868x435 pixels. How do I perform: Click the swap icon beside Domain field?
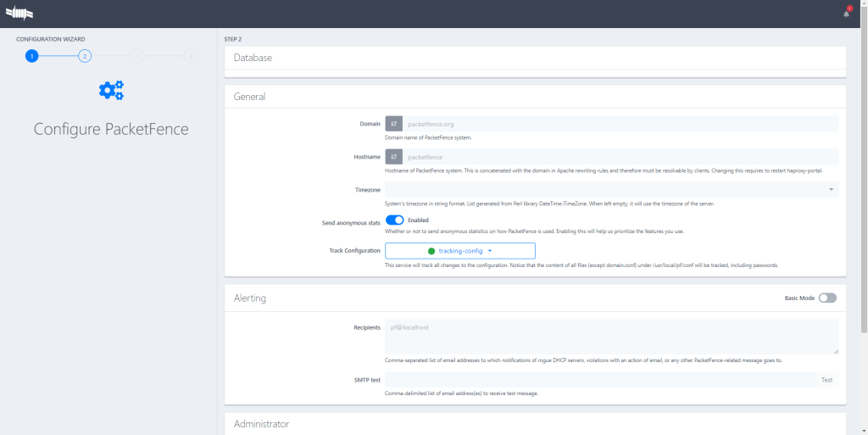point(393,124)
